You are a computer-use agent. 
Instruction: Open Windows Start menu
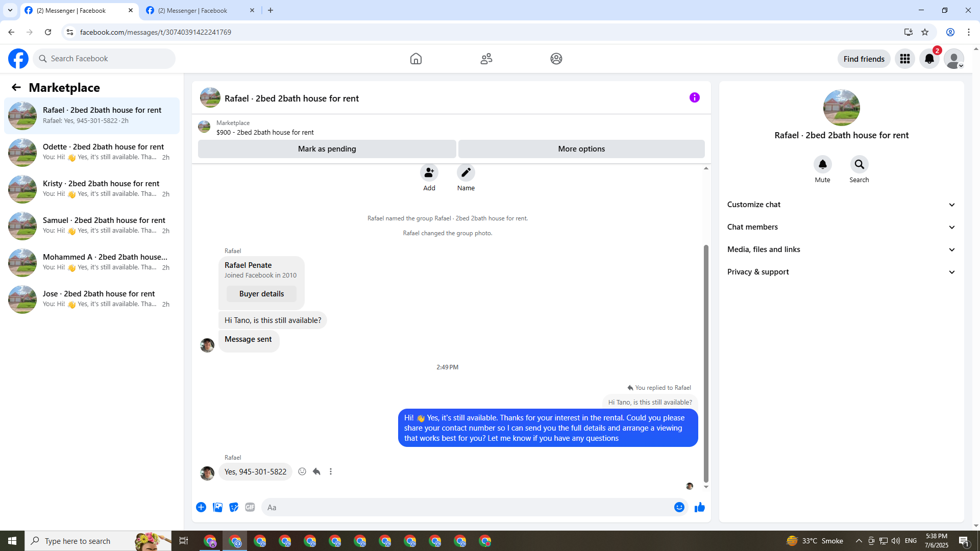point(12,541)
